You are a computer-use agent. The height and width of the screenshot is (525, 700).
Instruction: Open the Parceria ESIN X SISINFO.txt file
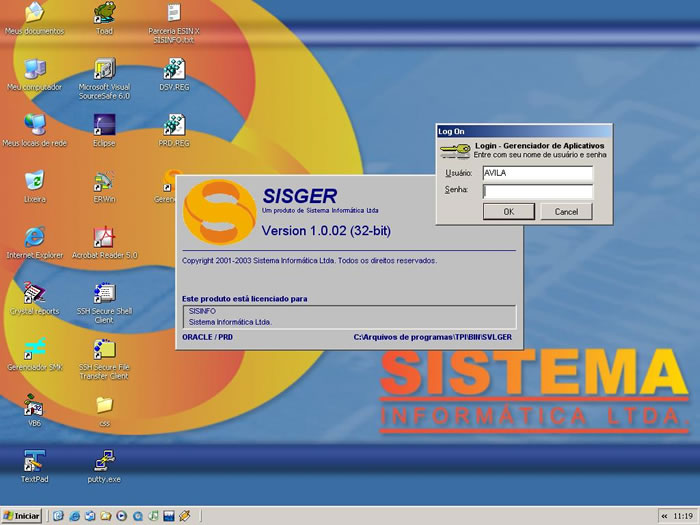pos(174,22)
